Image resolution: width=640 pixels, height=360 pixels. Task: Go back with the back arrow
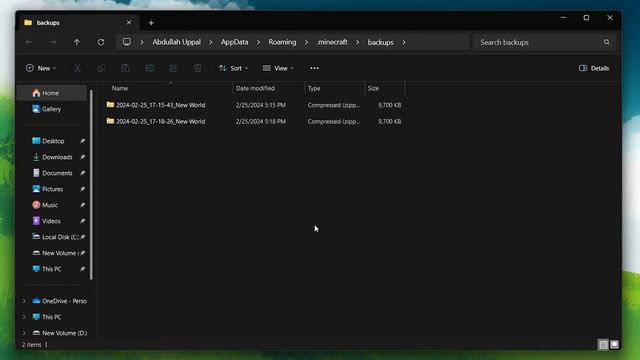point(29,42)
